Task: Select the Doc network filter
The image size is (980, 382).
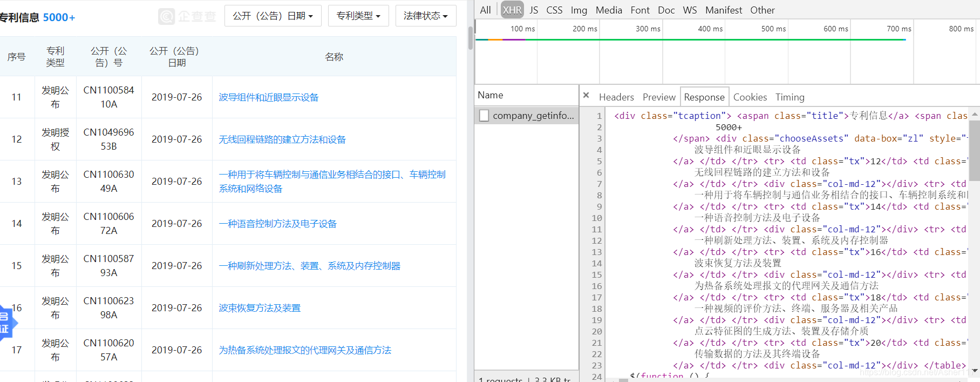Action: [666, 10]
